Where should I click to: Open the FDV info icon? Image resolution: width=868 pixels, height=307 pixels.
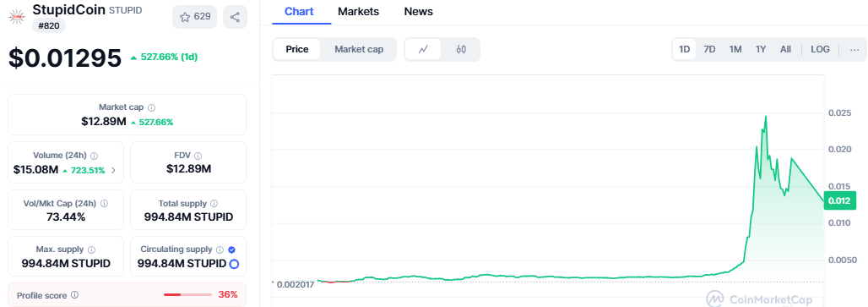click(x=198, y=156)
